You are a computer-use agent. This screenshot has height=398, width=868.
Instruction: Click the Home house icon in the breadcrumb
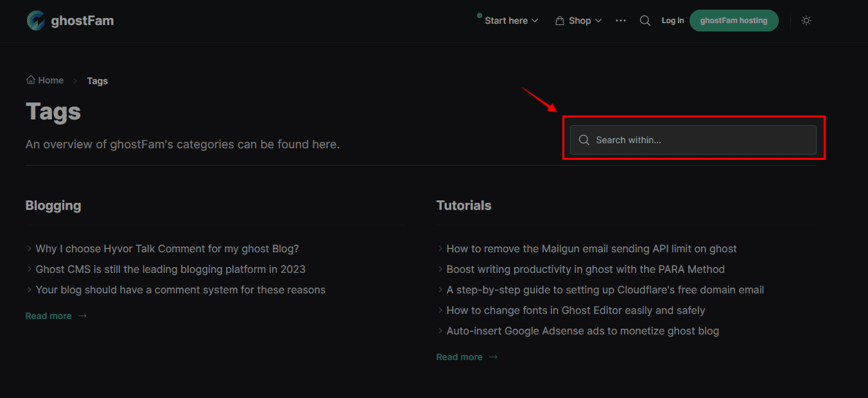point(30,80)
